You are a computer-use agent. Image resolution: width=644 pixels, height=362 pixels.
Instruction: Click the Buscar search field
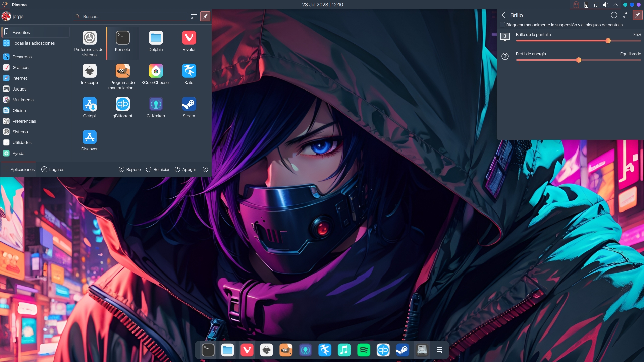[x=130, y=16]
